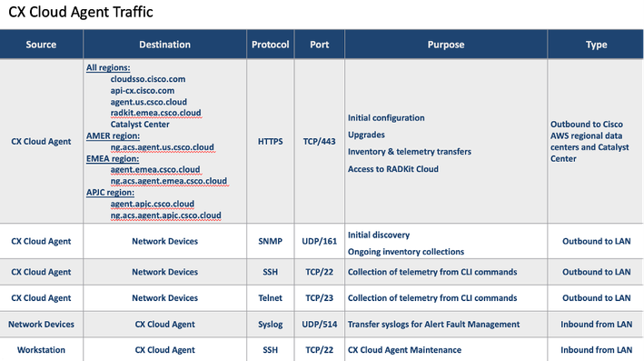Select "Outbound to LAN" in Telnet row
Viewport: 644px width, 361px height.
(597, 298)
